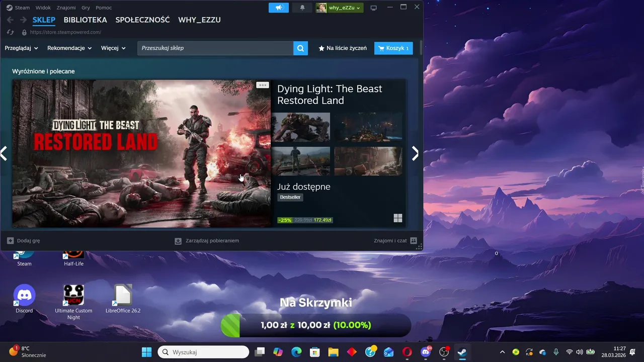Click the plus icon next to Dodaj grę
The height and width of the screenshot is (362, 644).
10,241
